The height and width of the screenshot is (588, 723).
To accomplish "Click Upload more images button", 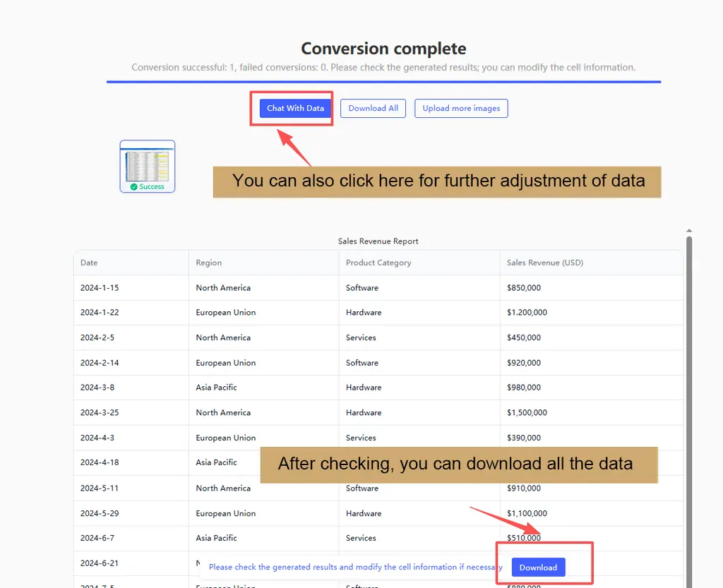I will [x=461, y=108].
